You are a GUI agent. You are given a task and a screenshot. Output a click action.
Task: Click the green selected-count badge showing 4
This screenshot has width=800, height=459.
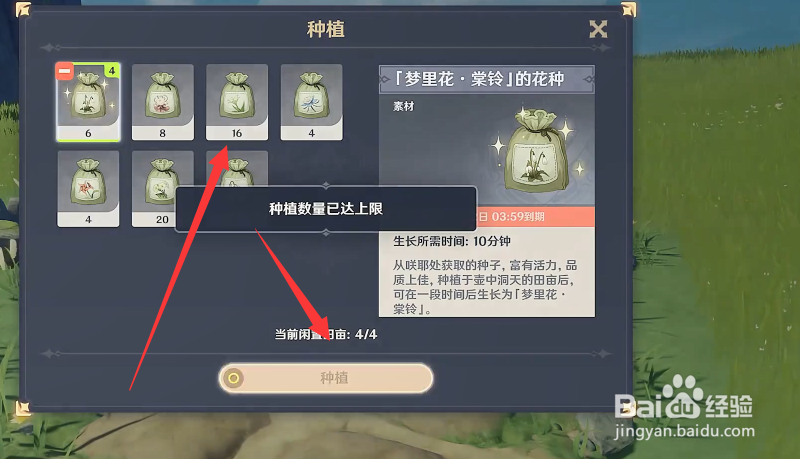[x=112, y=71]
